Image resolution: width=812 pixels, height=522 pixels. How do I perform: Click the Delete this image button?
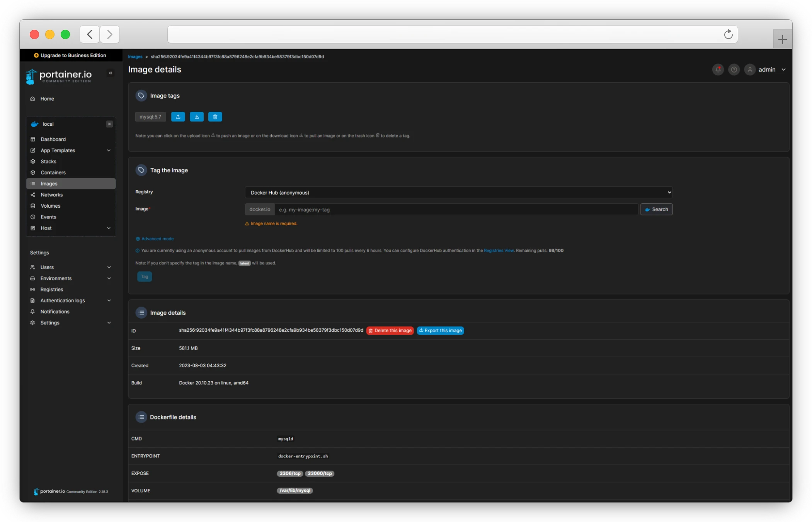click(390, 331)
